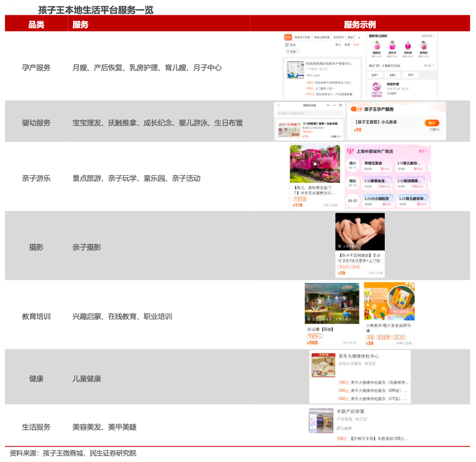Select the 月嫂见面会 event on 03-11
The height and width of the screenshot is (462, 476).
click(377, 166)
